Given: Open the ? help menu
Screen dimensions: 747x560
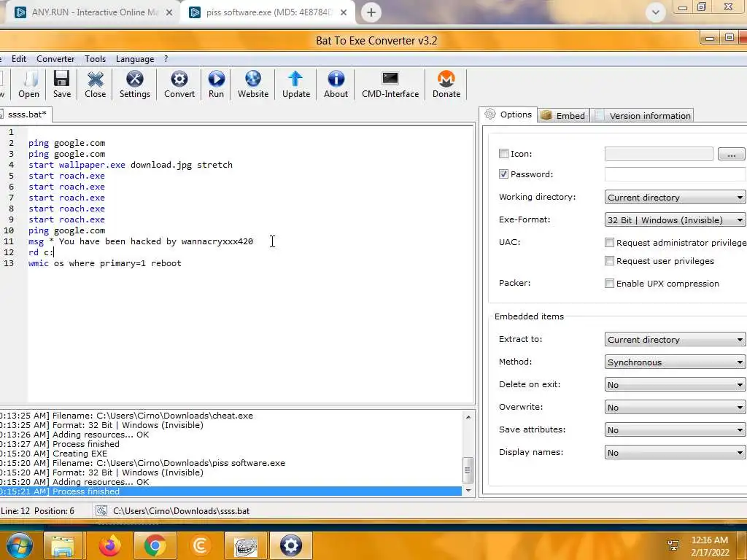Looking at the screenshot, I should (166, 59).
